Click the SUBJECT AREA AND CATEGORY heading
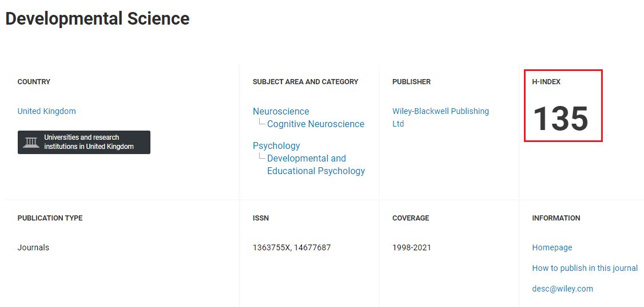This screenshot has height=307, width=644. [305, 82]
